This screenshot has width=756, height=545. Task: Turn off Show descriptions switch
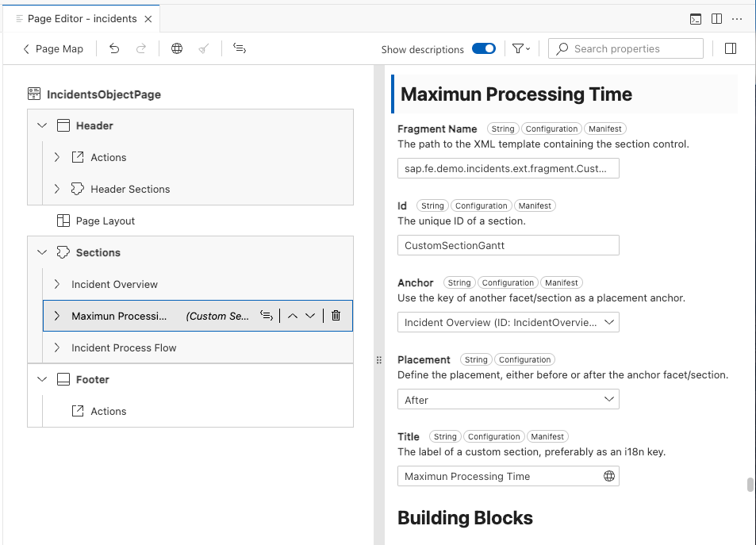pos(484,49)
